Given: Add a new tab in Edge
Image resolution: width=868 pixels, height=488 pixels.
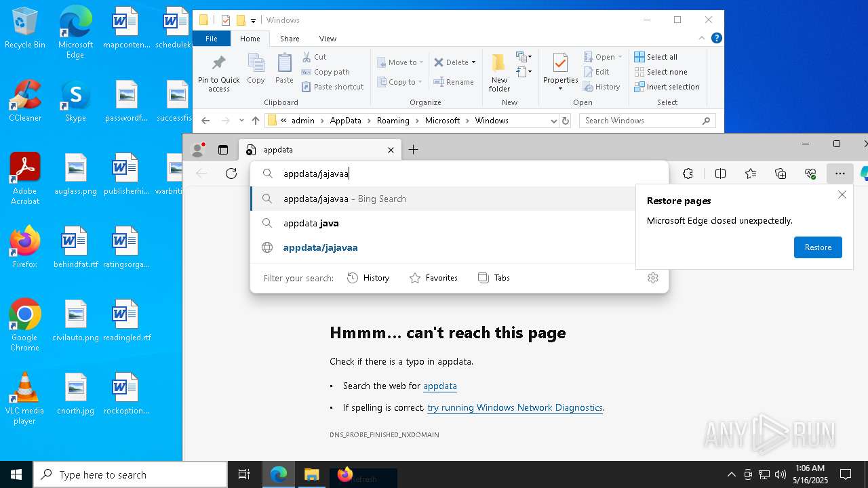Looking at the screenshot, I should pyautogui.click(x=413, y=150).
